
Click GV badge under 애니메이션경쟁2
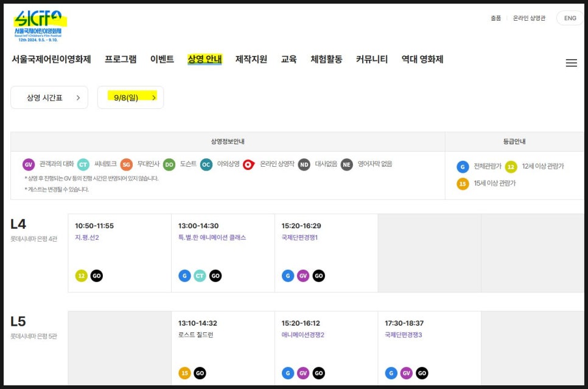pyautogui.click(x=303, y=373)
